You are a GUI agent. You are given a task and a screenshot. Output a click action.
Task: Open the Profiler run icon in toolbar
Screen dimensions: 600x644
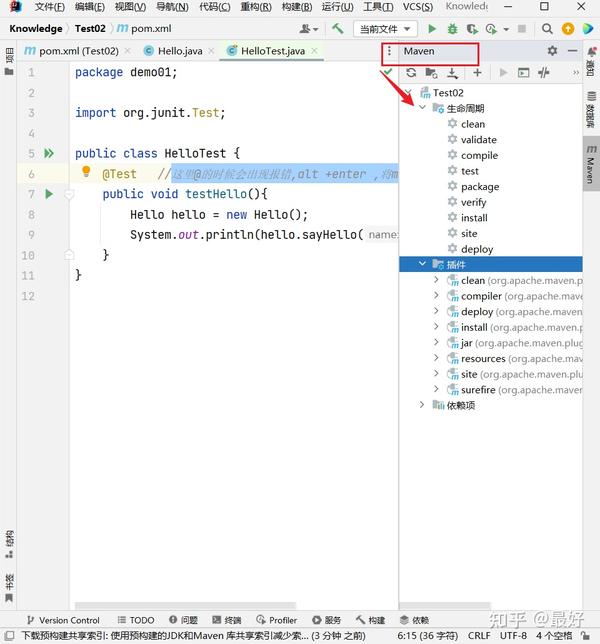[x=491, y=29]
